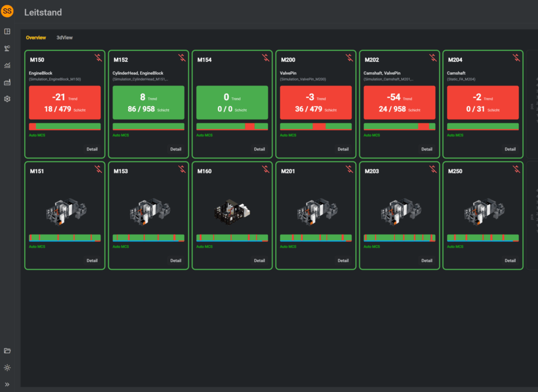Open the dashboard layout icon in sidebar
Viewport: 538px width, 392px height.
tap(7, 31)
